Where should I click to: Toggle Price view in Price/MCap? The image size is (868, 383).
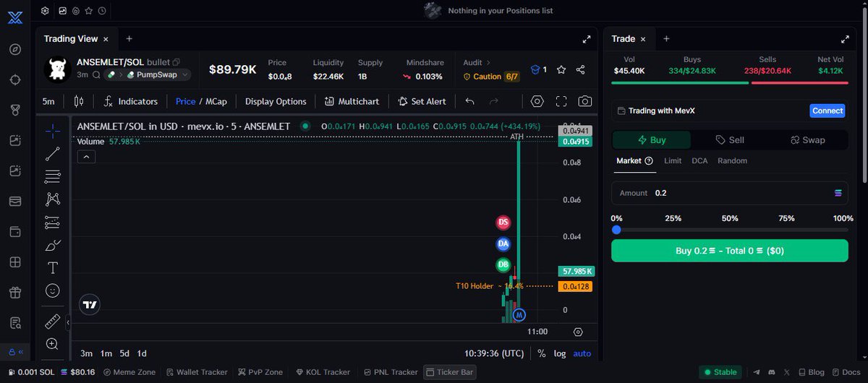[x=185, y=101]
